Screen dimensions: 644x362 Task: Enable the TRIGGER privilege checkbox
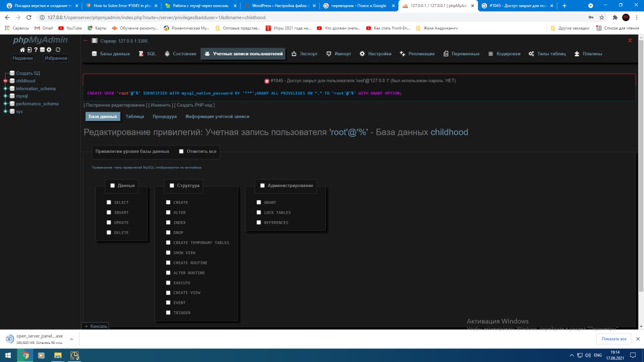[169, 313]
